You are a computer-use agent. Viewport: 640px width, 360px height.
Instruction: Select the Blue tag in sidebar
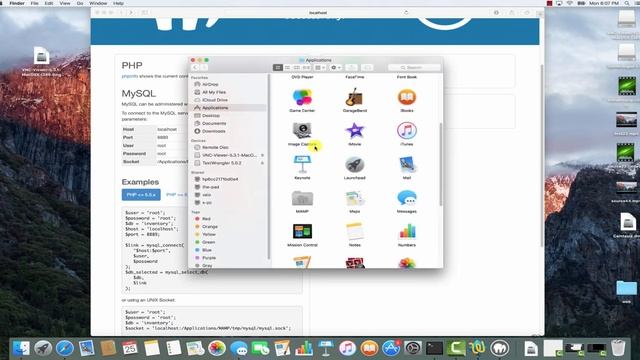click(207, 250)
